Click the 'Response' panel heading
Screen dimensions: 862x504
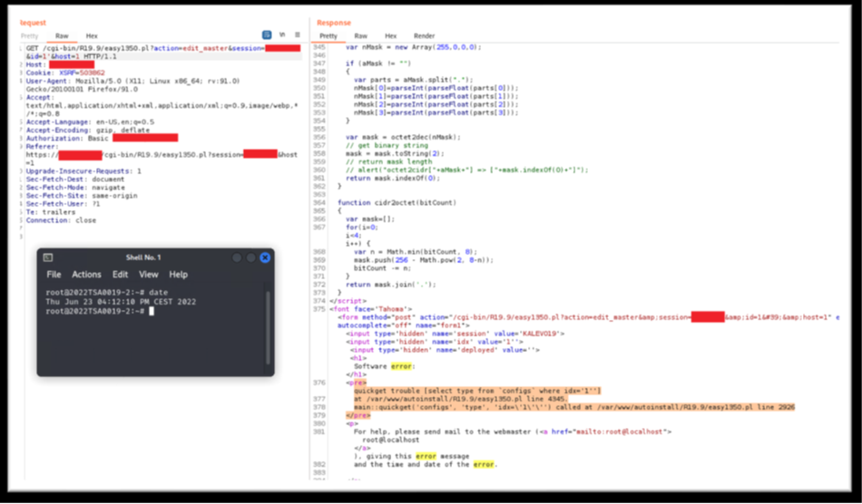(x=334, y=23)
